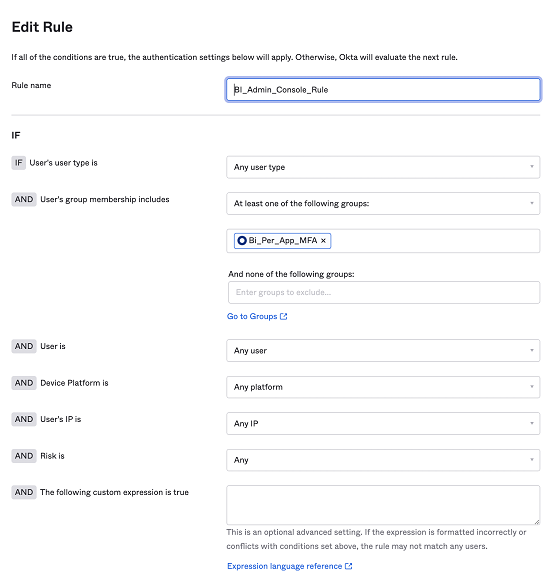Focus the Rule name text field

pos(383,90)
